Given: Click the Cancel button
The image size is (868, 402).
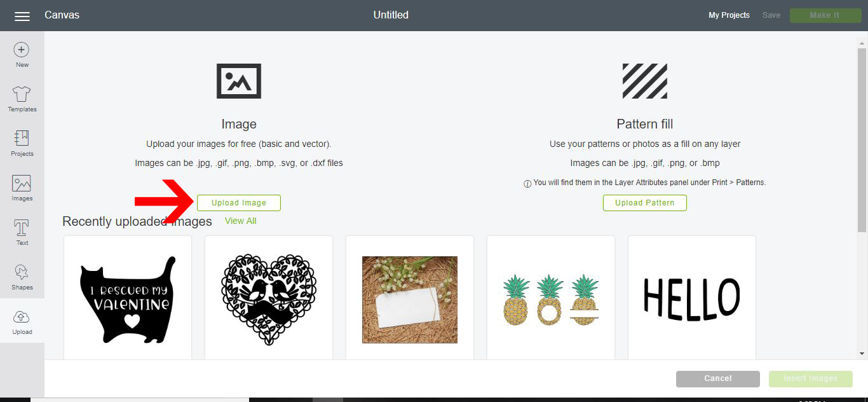Looking at the screenshot, I should click(718, 378).
